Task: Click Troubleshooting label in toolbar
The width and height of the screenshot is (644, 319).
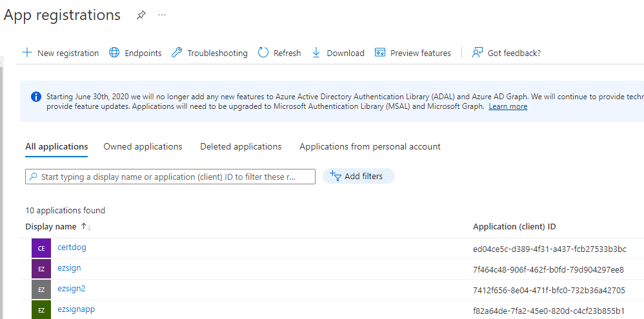Action: [x=217, y=53]
